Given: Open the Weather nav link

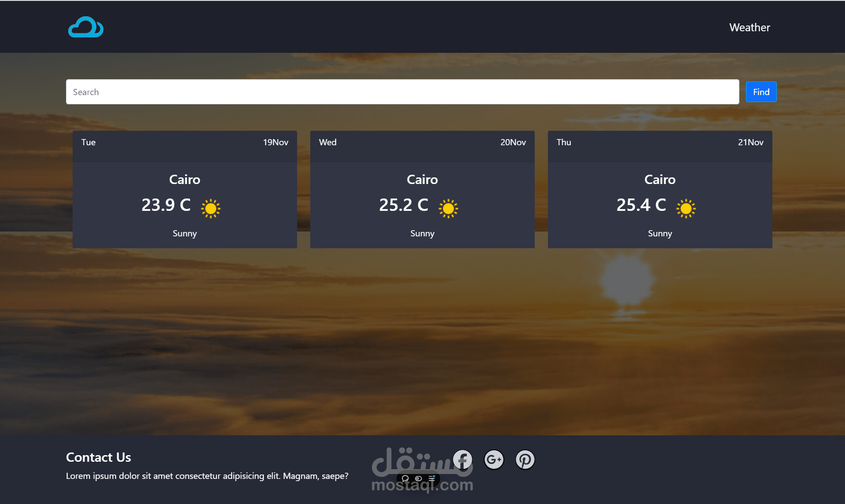Looking at the screenshot, I should tap(749, 27).
